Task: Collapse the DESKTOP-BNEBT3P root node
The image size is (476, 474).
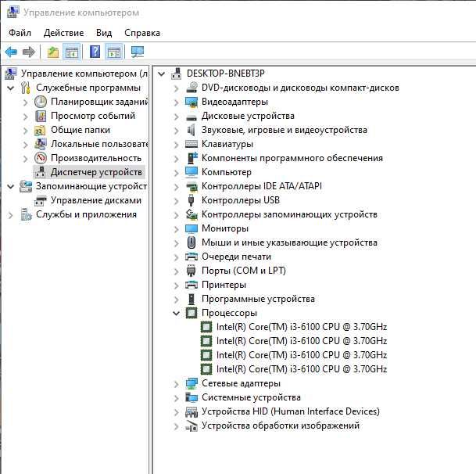Action: (162, 74)
